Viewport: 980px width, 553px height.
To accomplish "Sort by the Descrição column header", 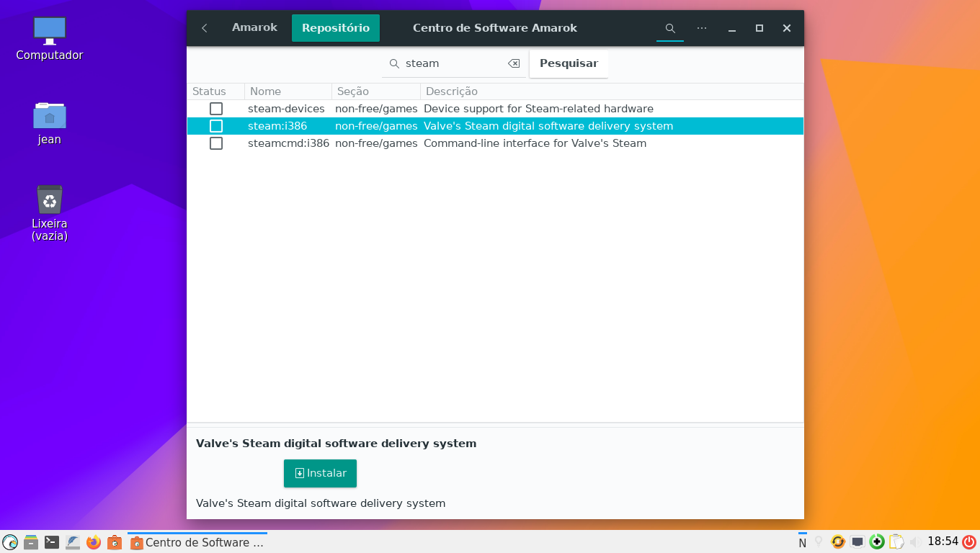I will (612, 91).
